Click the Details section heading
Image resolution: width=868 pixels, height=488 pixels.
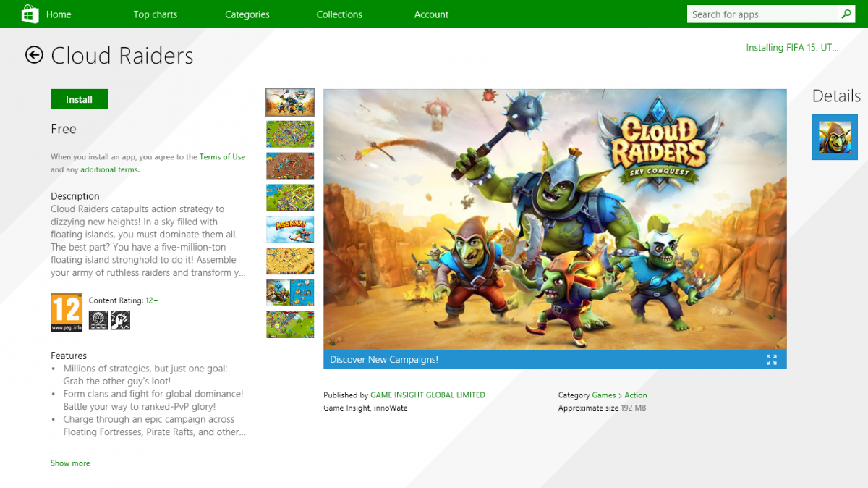[836, 96]
